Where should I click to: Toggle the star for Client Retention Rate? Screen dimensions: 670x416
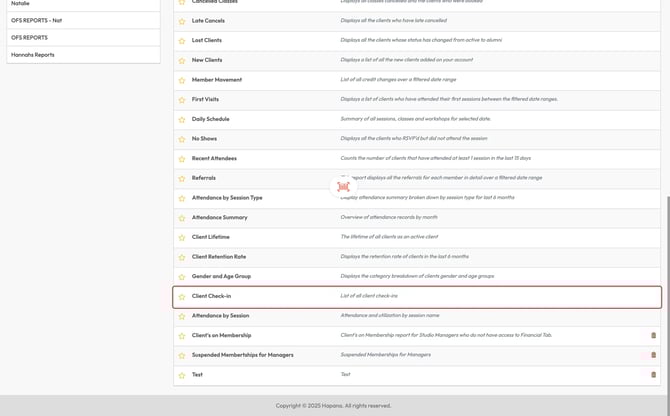click(x=182, y=257)
